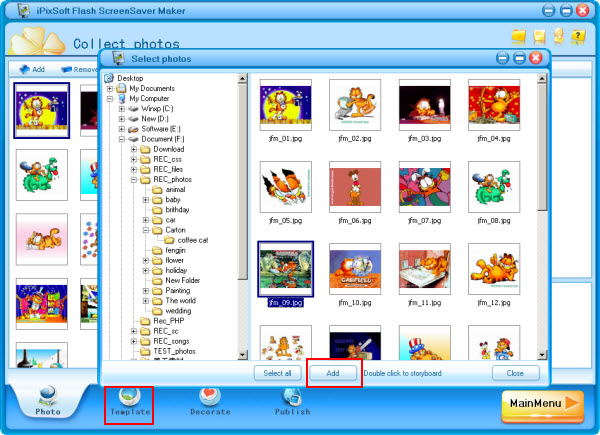Open the yellow folder icon in top toolbar

[519, 37]
